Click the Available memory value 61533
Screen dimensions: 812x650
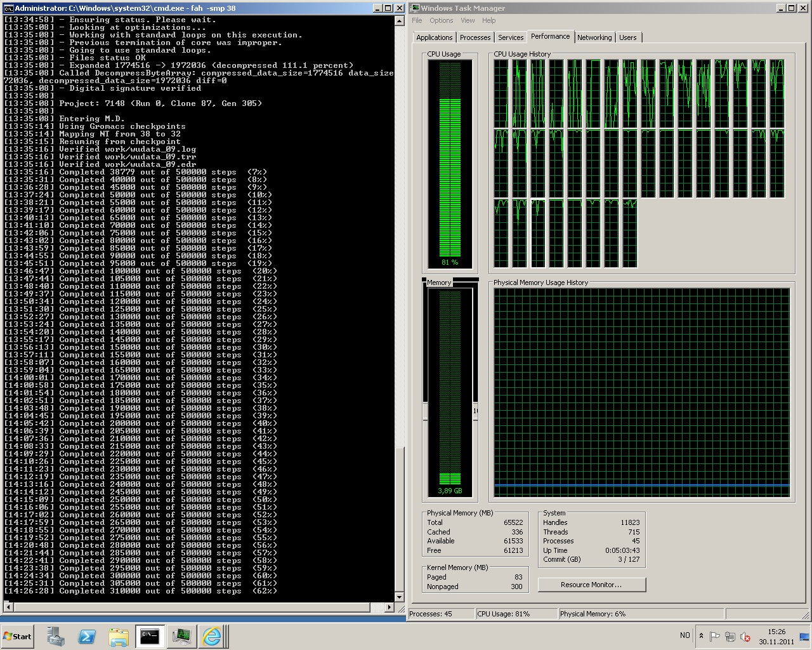[x=513, y=541]
